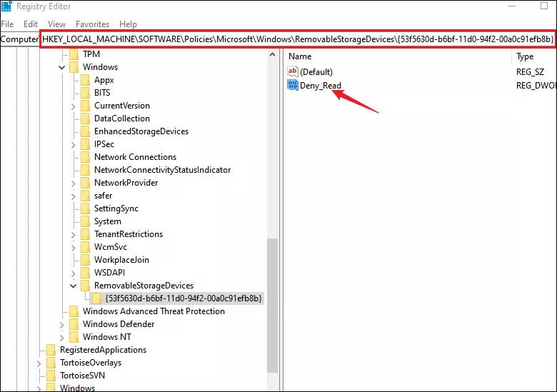Expand the WcmSvc key
This screenshot has height=392, width=557.
pyautogui.click(x=73, y=247)
